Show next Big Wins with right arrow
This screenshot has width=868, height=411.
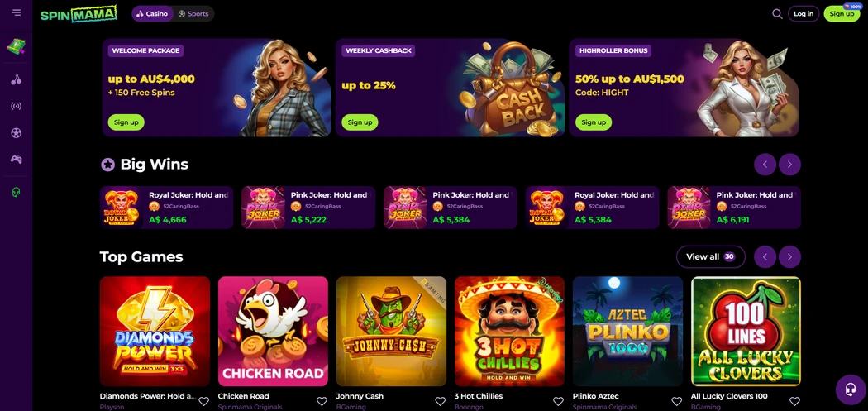point(789,165)
